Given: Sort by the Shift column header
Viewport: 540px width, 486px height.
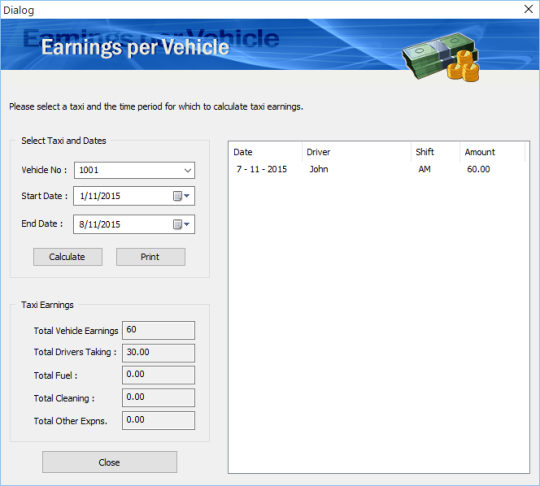Looking at the screenshot, I should point(435,152).
